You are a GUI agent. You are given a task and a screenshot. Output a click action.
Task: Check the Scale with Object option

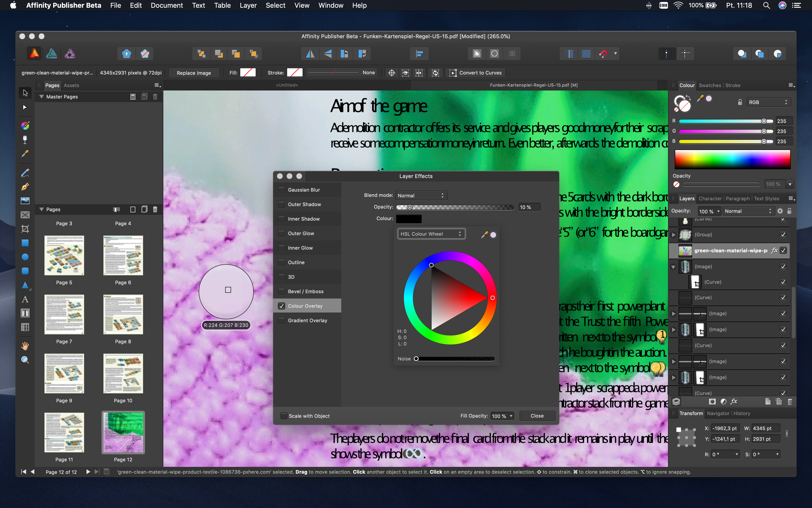pos(283,416)
